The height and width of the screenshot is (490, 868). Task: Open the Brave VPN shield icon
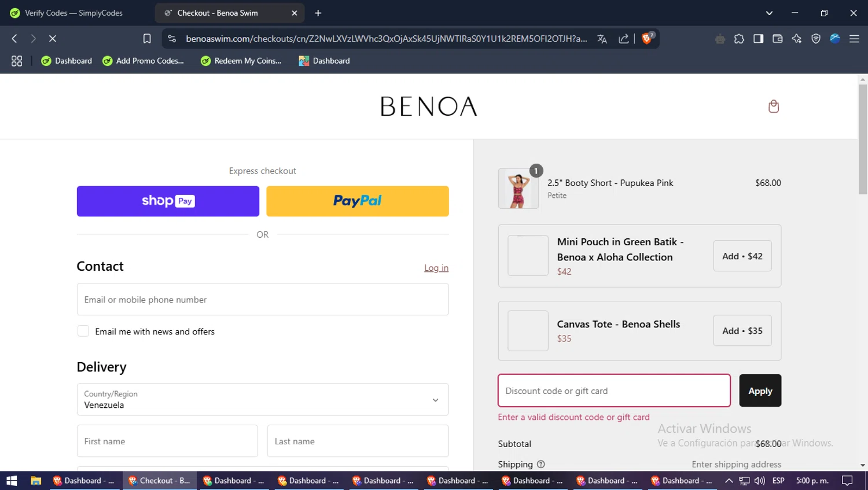[x=816, y=39]
